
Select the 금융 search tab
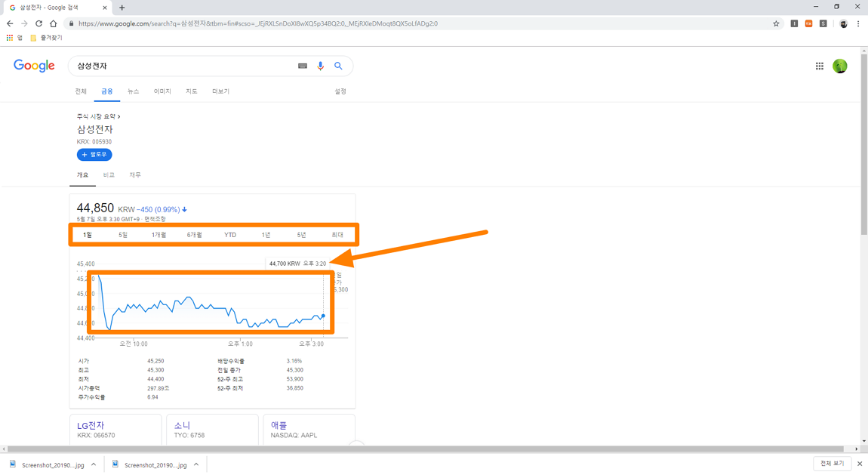click(107, 91)
